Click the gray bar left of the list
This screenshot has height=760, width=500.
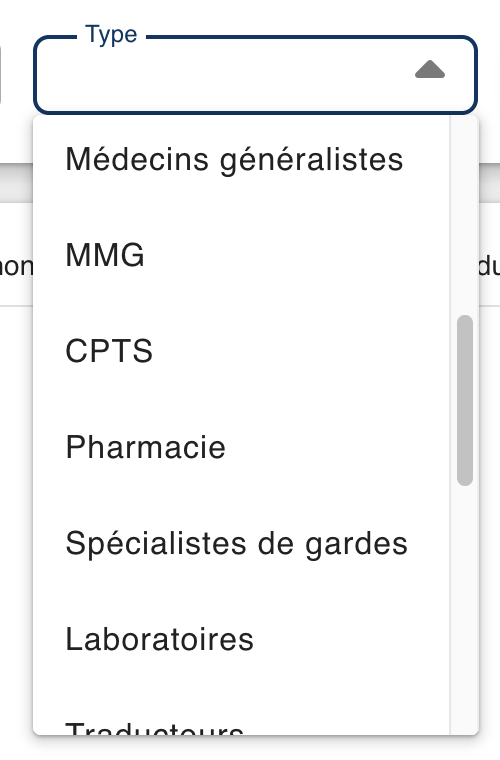(16, 183)
